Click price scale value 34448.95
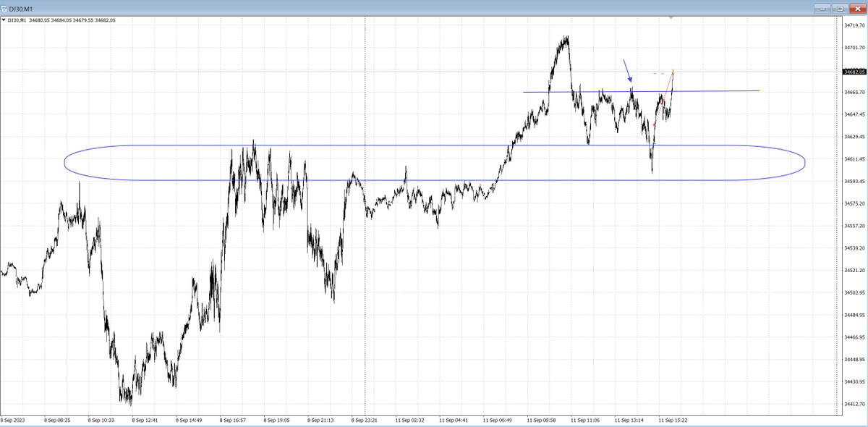Viewport: 868px width, 427px height. [854, 360]
